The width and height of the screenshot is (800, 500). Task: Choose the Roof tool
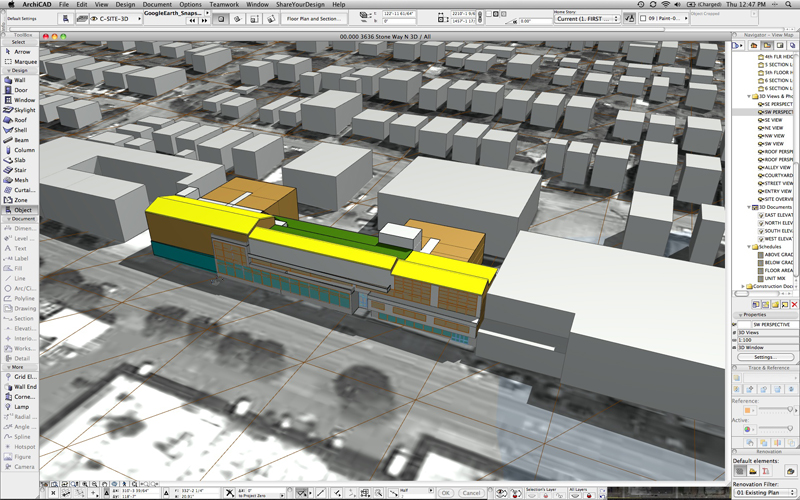pos(19,120)
